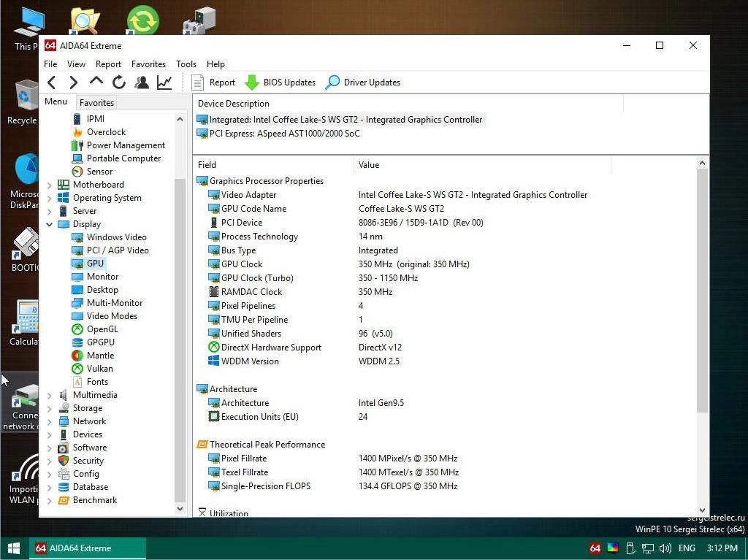Open the Favorites menu
Image resolution: width=748 pixels, height=560 pixels.
pos(148,64)
